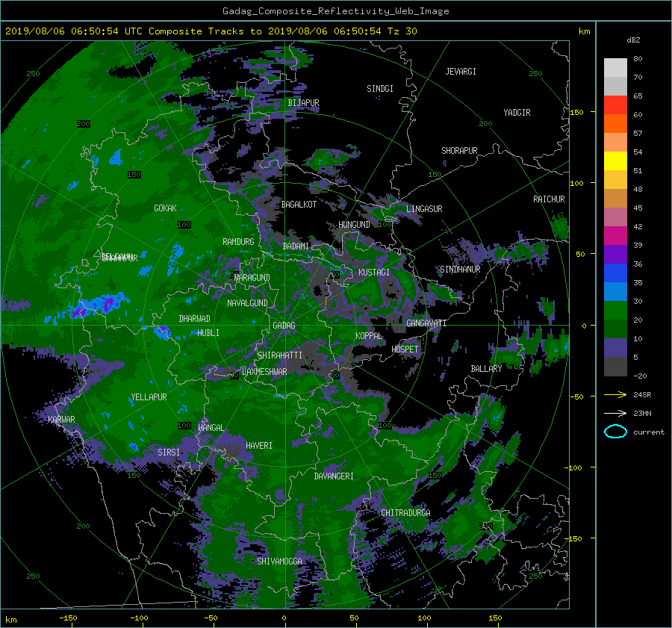This screenshot has height=628, width=672.
Task: Click the BIJAPUR city label
Action: pos(303,103)
